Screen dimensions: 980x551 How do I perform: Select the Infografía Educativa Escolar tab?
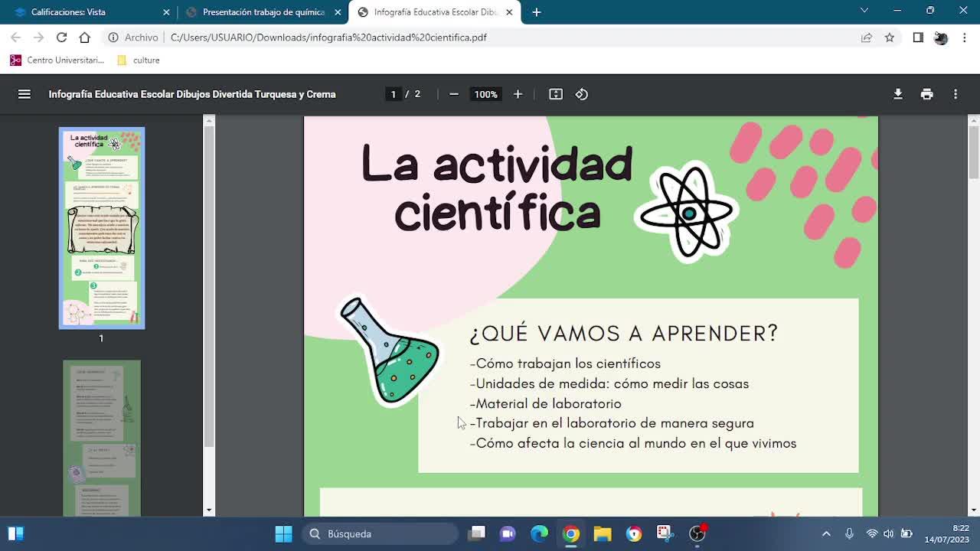point(434,12)
